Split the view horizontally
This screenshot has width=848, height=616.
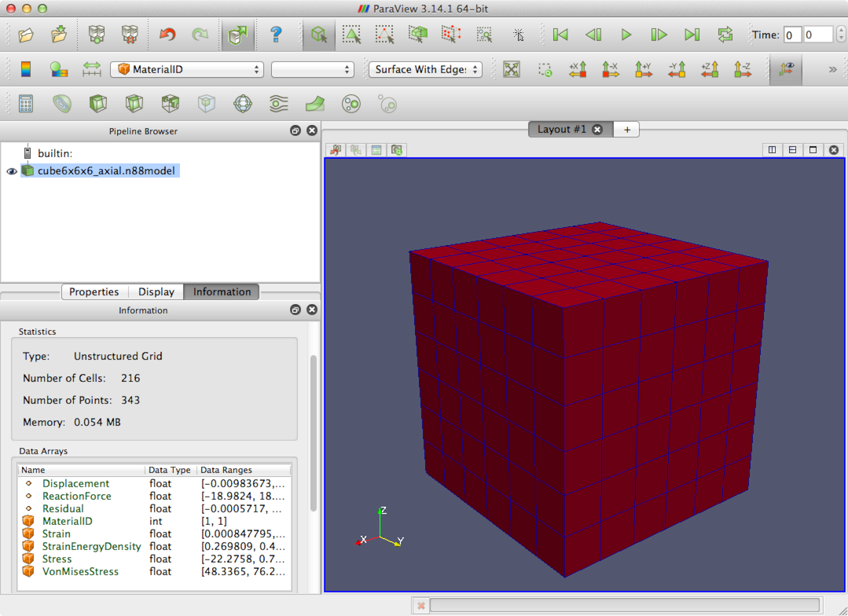tap(773, 150)
